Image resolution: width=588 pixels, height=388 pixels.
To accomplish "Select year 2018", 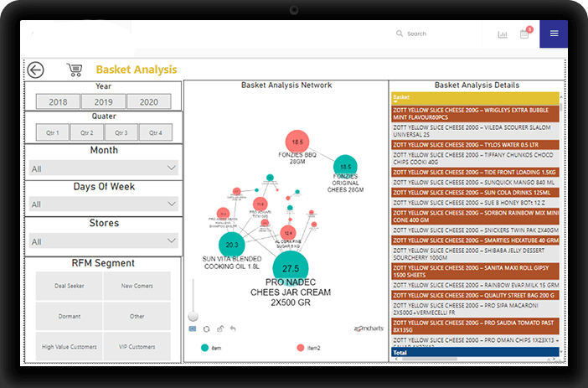I will pyautogui.click(x=58, y=101).
